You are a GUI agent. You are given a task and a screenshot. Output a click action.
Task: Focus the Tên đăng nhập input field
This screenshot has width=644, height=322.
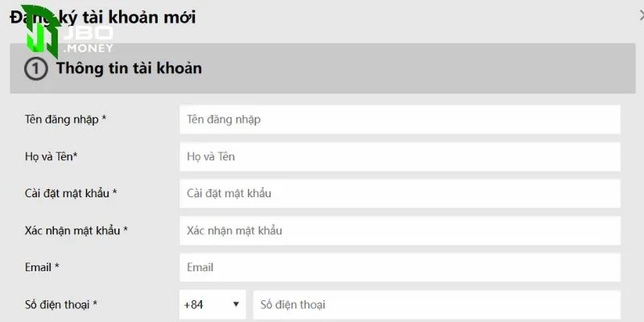[399, 119]
